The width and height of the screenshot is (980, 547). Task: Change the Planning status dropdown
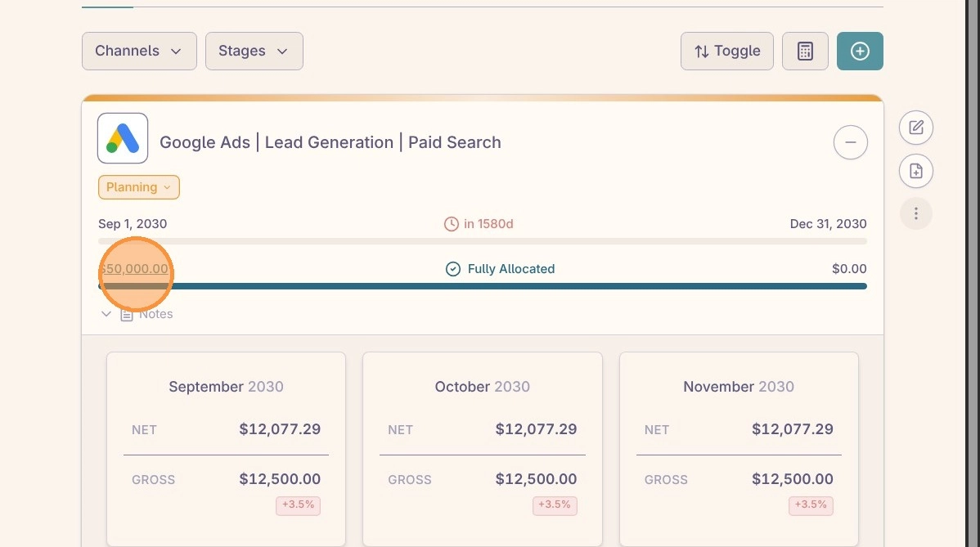tap(139, 187)
